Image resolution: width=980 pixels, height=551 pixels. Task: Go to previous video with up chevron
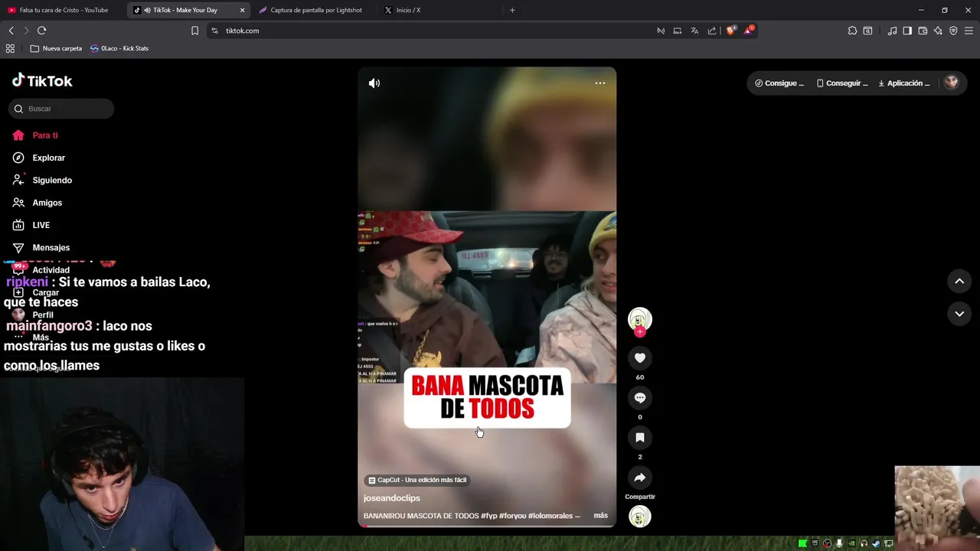click(x=959, y=281)
